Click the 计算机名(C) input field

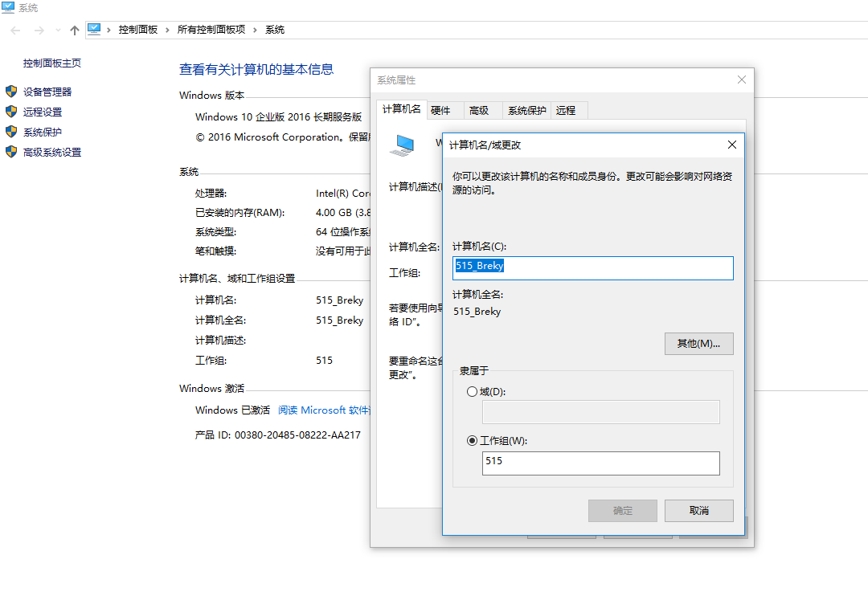tap(593, 268)
